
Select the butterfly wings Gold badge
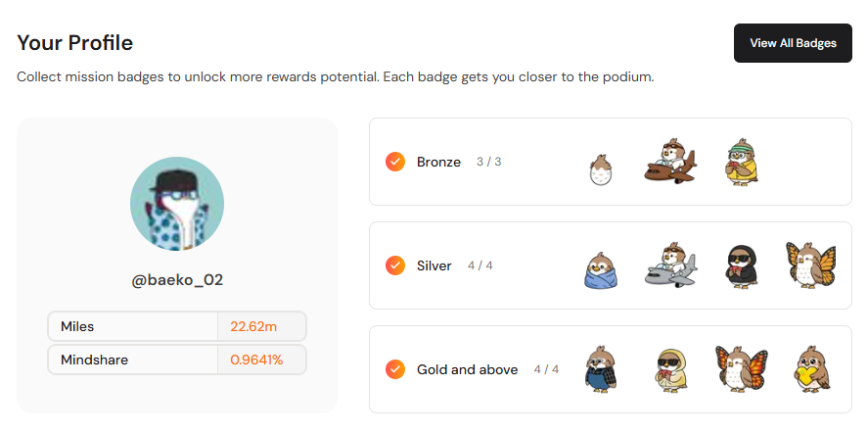pos(741,368)
